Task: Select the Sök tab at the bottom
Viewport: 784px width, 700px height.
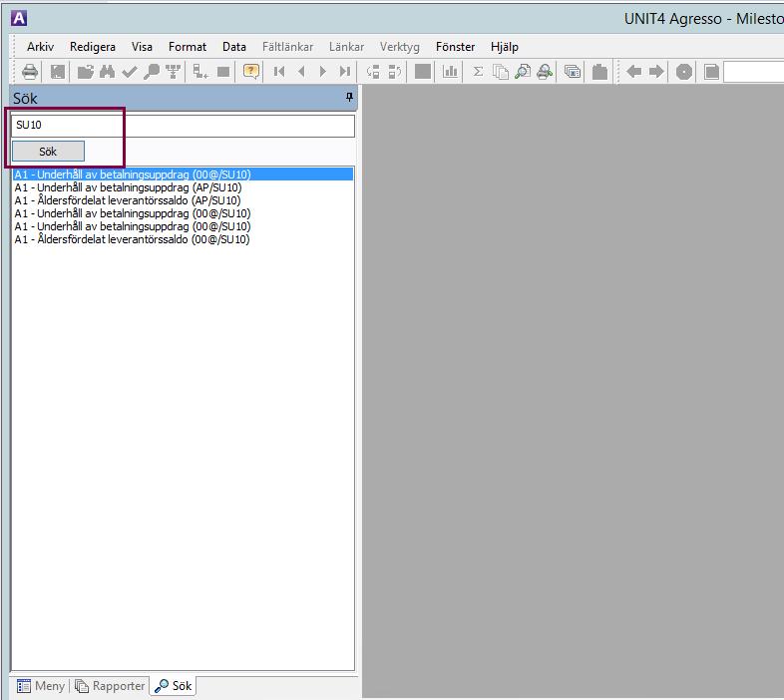Action: [173, 685]
